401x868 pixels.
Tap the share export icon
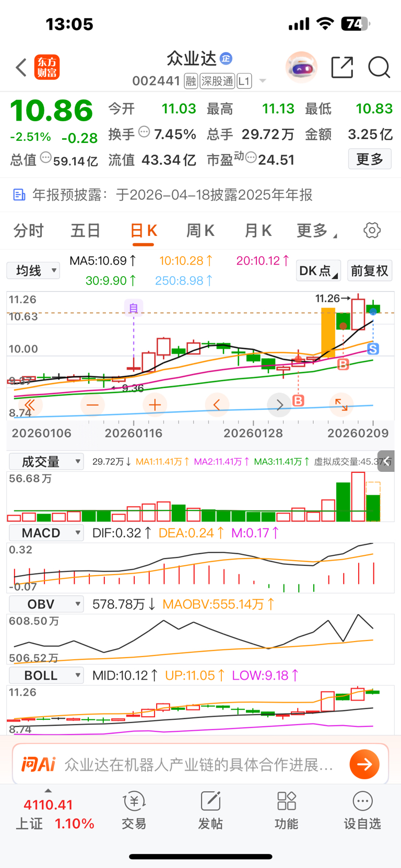[x=343, y=67]
